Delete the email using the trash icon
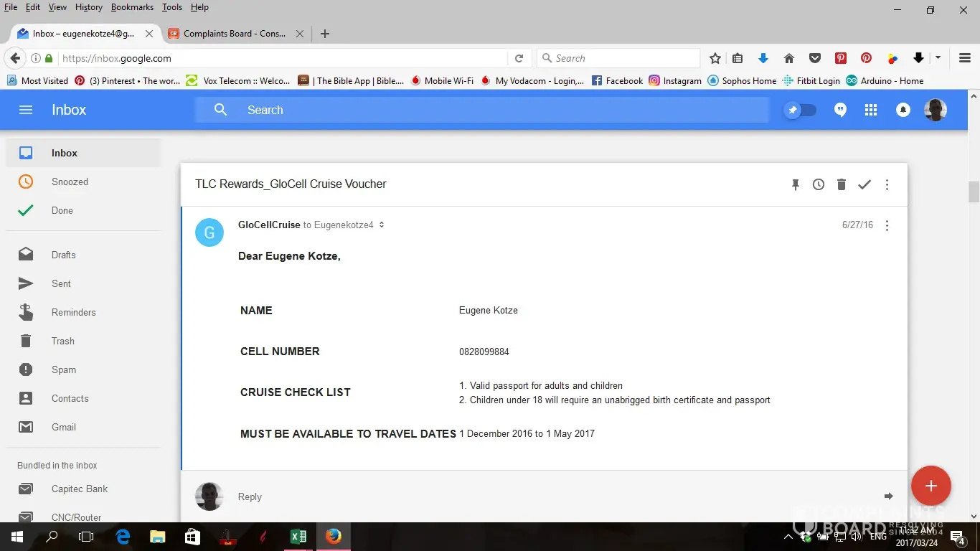 pyautogui.click(x=842, y=185)
